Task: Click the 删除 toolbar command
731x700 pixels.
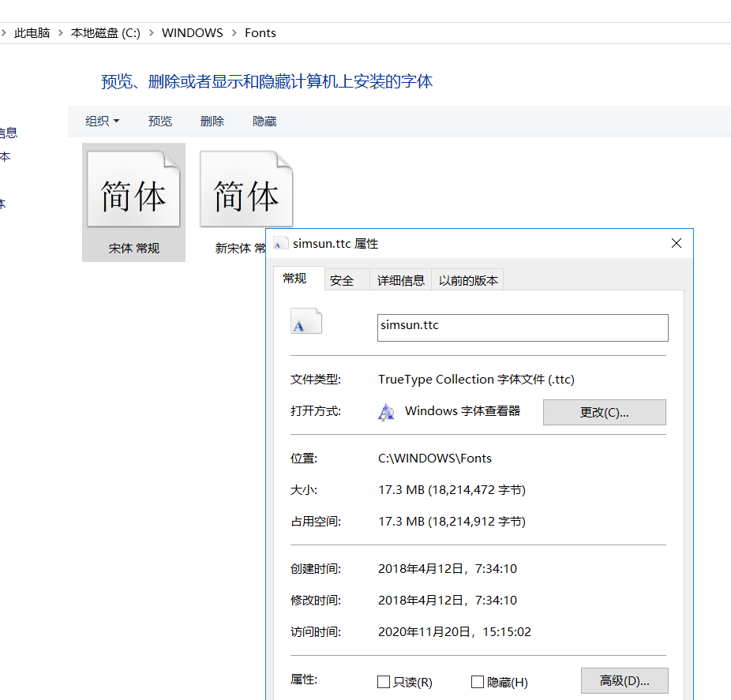Action: [212, 121]
